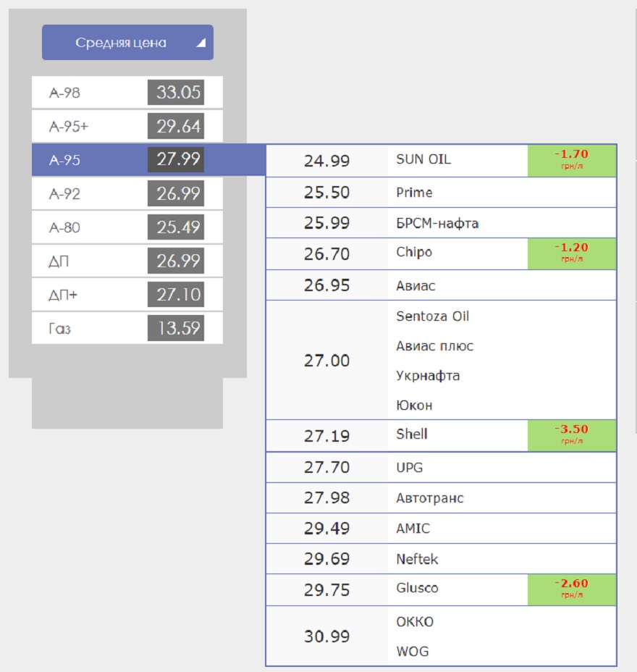Click the SUN OIL station name
The height and width of the screenshot is (672, 637).
[x=423, y=159]
